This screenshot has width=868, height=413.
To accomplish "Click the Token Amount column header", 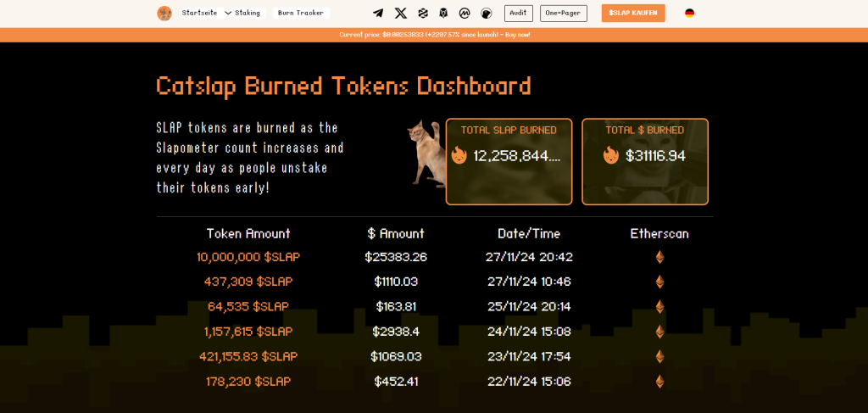I will (x=248, y=233).
